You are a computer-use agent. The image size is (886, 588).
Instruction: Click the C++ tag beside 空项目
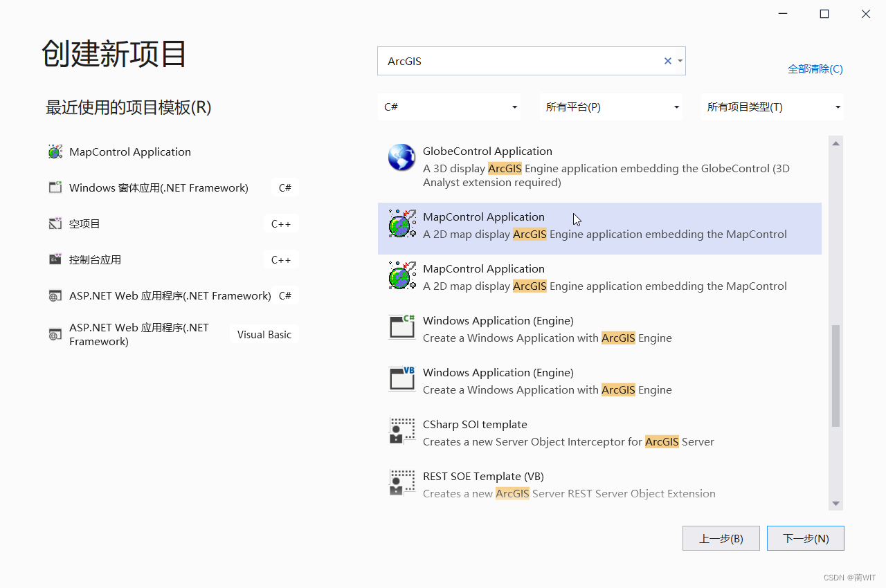click(281, 223)
